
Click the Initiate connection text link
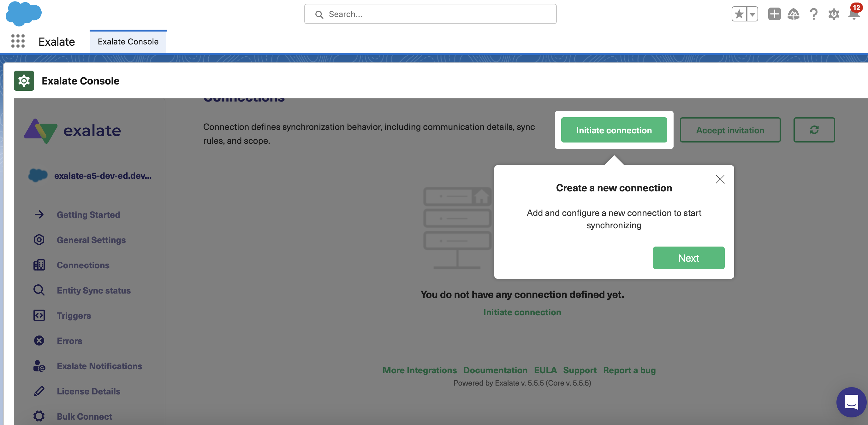[x=522, y=312]
